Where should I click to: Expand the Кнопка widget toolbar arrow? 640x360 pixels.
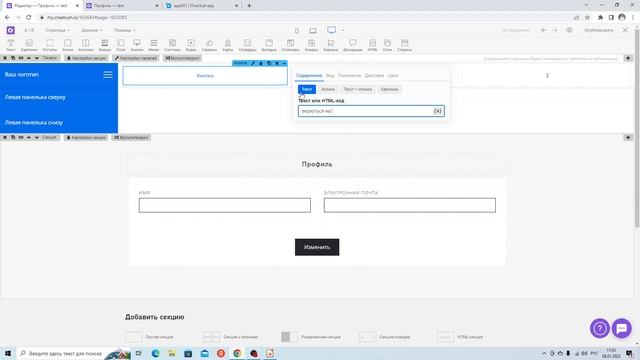(284, 63)
